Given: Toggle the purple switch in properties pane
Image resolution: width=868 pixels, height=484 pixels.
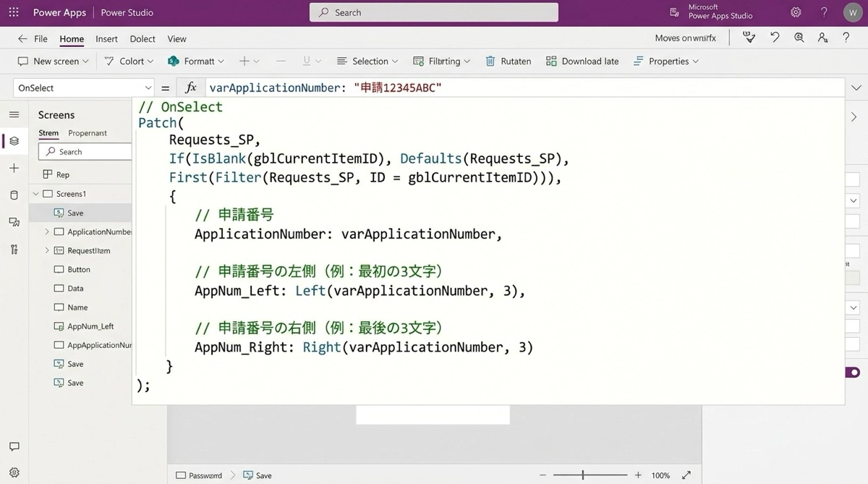Looking at the screenshot, I should tap(853, 372).
